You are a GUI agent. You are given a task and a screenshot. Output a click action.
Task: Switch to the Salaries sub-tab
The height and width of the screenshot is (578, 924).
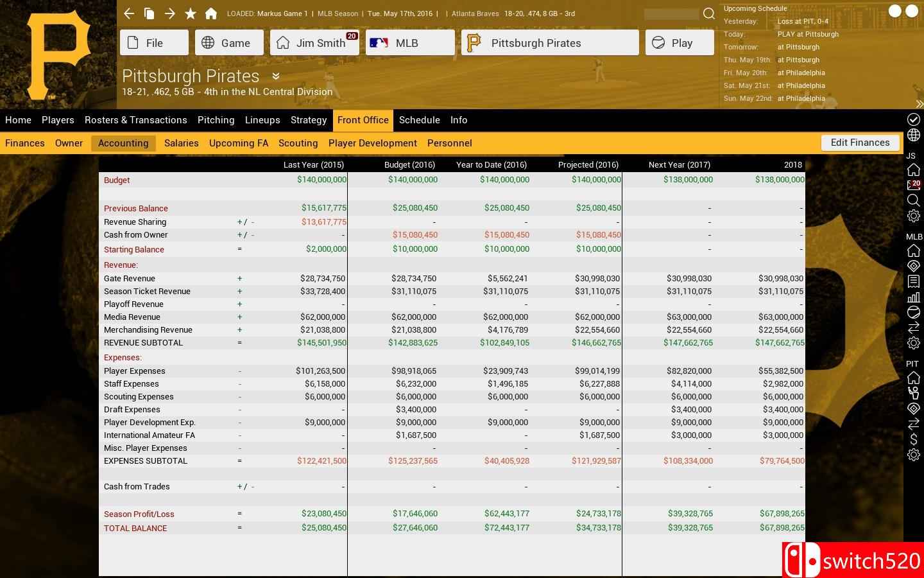tap(181, 143)
